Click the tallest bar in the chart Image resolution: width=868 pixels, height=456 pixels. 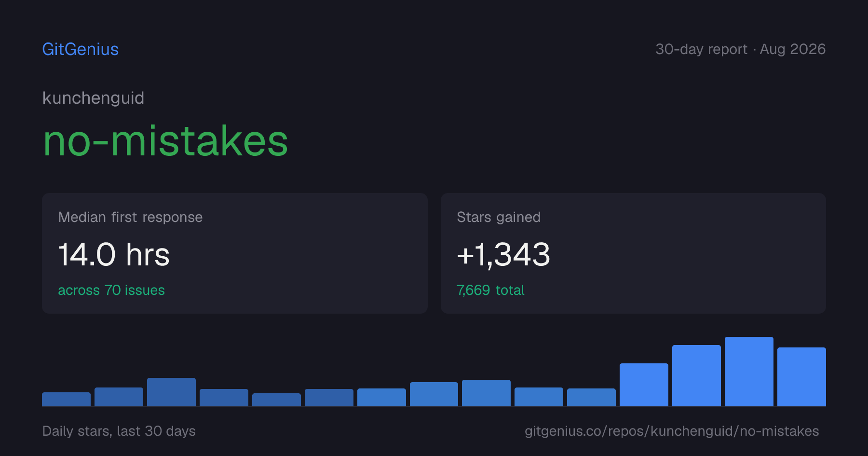point(749,372)
